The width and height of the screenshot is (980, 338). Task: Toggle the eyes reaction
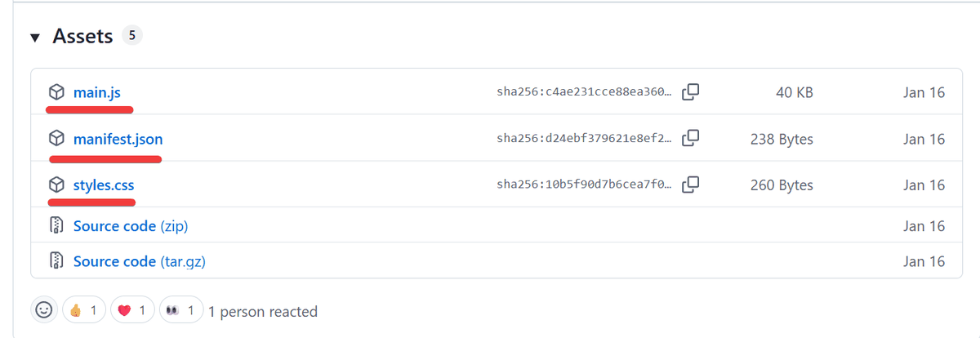(181, 310)
